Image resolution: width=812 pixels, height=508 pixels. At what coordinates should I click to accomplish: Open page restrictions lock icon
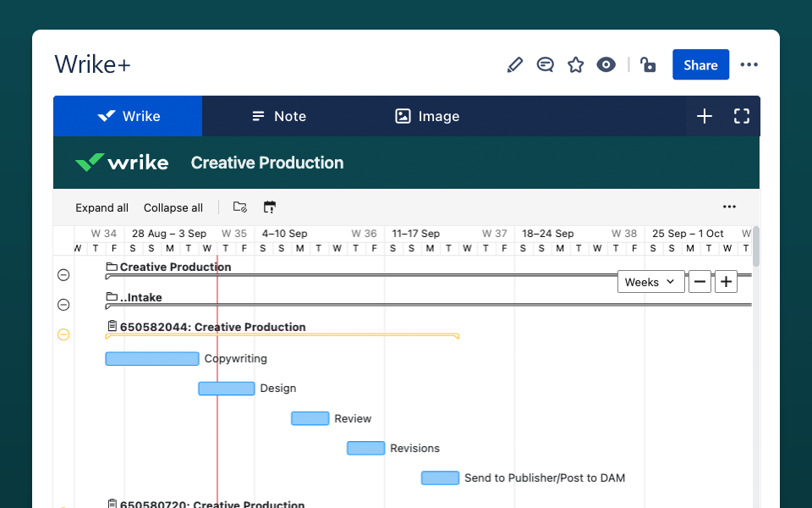coord(648,65)
